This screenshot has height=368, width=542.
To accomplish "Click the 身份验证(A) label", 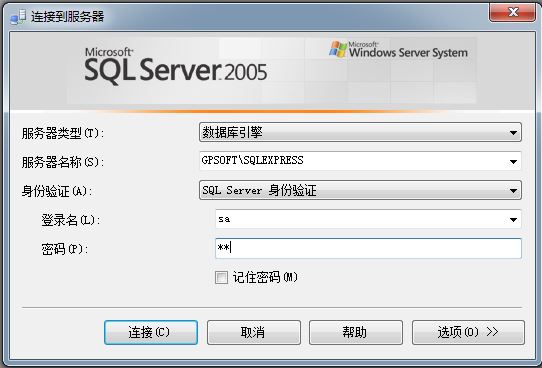I will [57, 191].
